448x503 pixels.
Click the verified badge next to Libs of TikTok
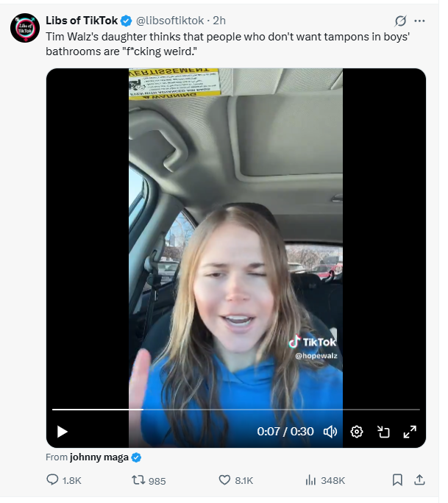[x=126, y=21]
